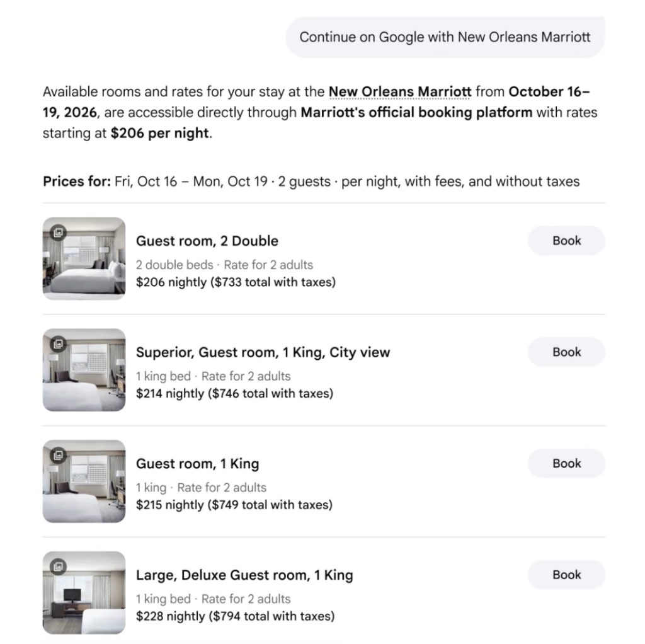The image size is (645, 644).
Task: View the Large Deluxe Guest room thumbnail
Action: (x=84, y=592)
